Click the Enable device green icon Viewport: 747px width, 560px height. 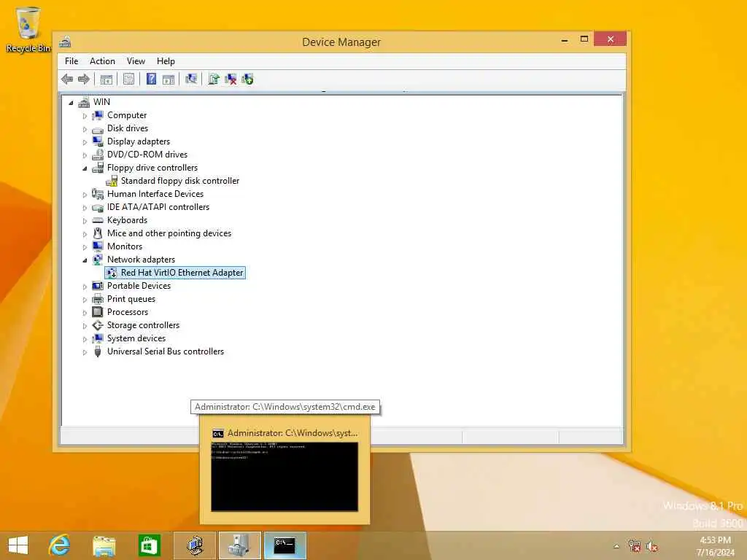point(247,79)
